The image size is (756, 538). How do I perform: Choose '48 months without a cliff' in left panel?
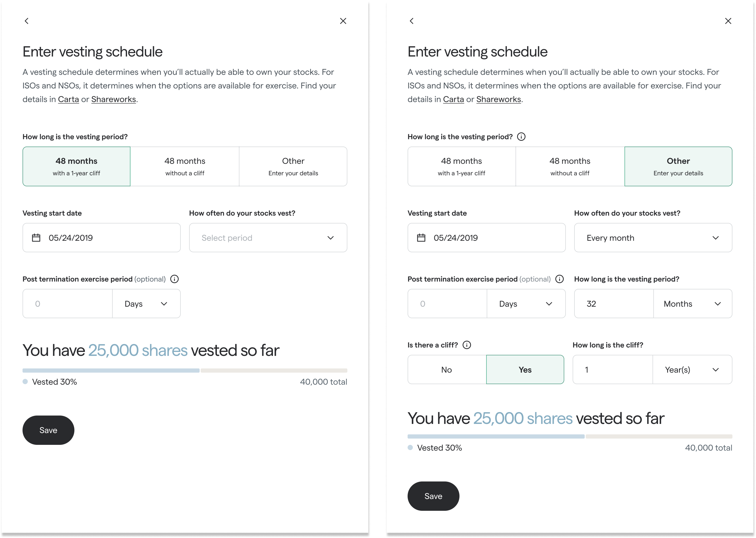click(x=185, y=166)
